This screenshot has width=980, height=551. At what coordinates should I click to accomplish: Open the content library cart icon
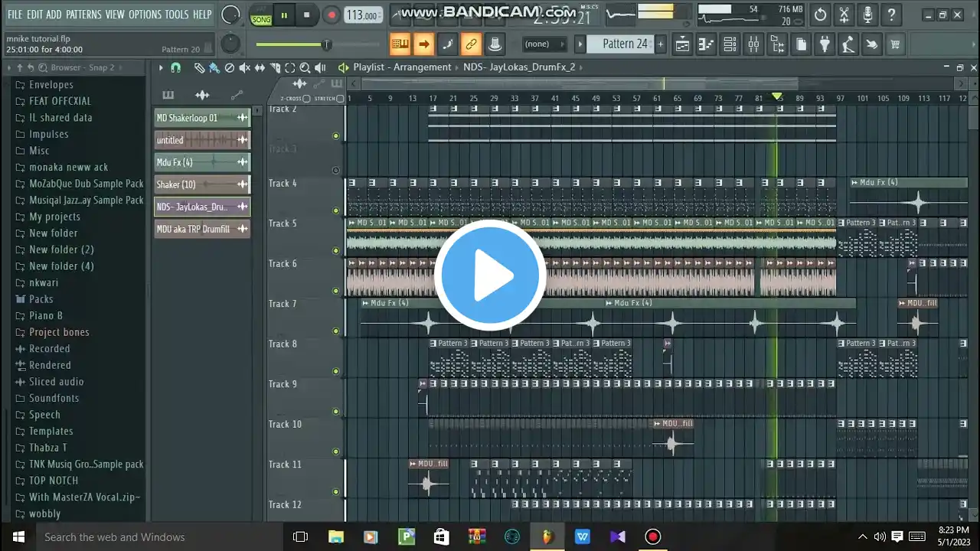[x=894, y=44]
